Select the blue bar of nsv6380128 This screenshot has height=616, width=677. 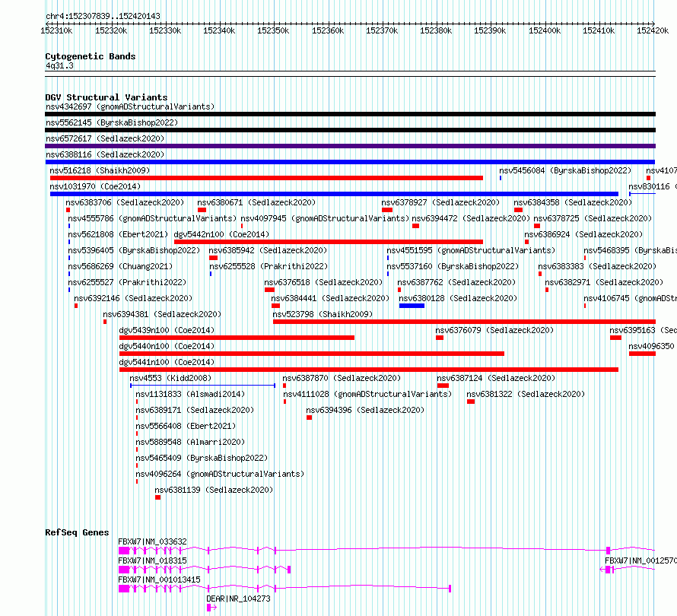pos(412,306)
